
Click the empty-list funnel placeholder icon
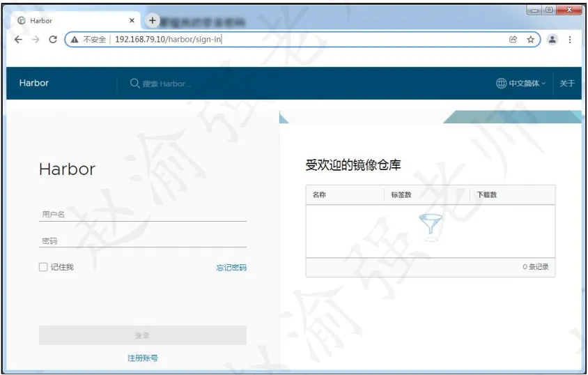coord(431,227)
